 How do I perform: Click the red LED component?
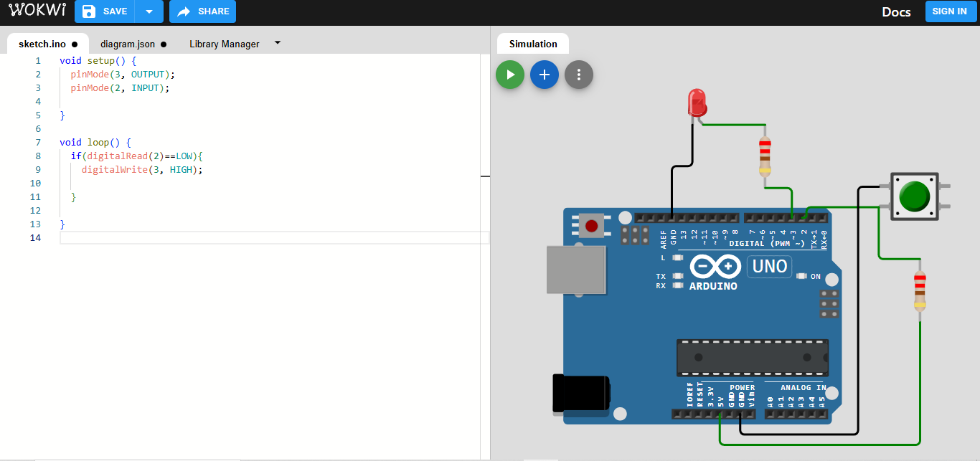tap(696, 103)
